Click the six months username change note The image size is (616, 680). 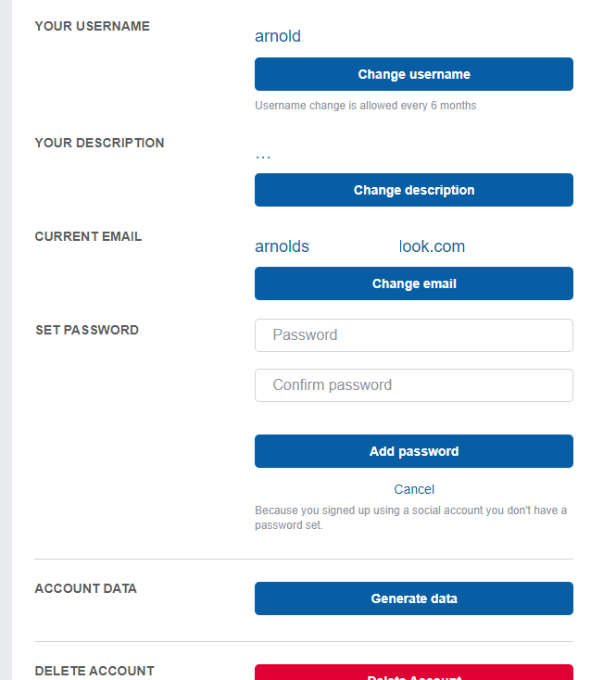click(366, 106)
